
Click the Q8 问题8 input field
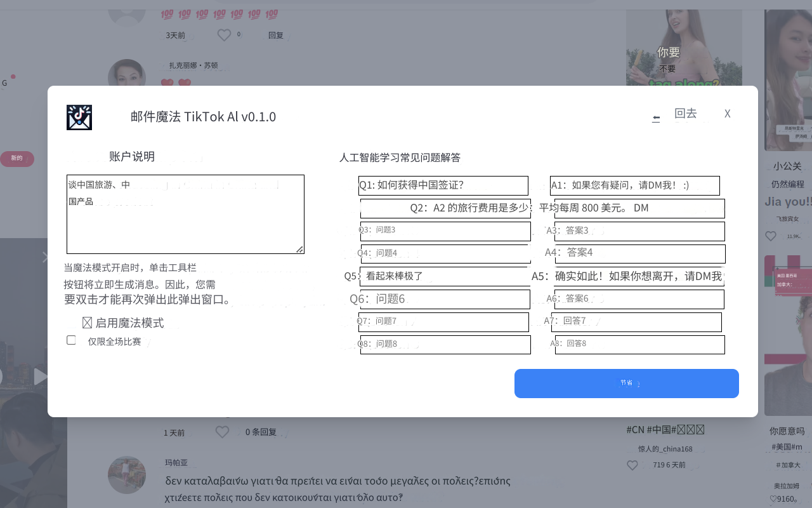click(x=445, y=344)
